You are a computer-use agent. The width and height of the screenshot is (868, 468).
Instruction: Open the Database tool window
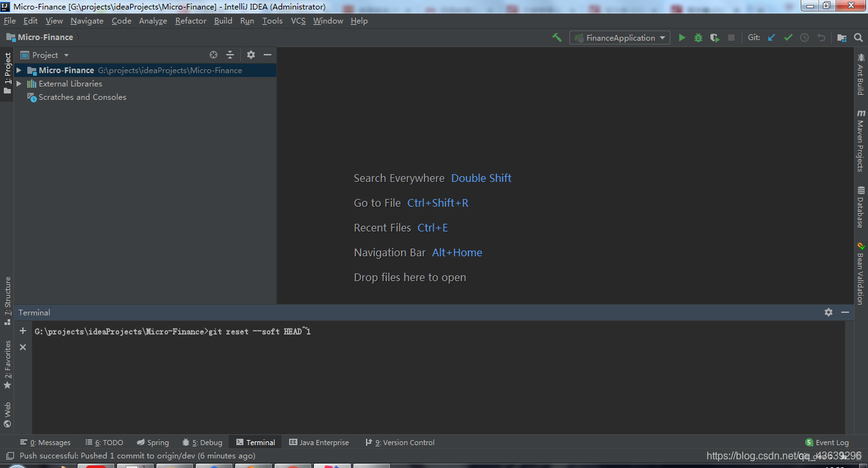(861, 207)
